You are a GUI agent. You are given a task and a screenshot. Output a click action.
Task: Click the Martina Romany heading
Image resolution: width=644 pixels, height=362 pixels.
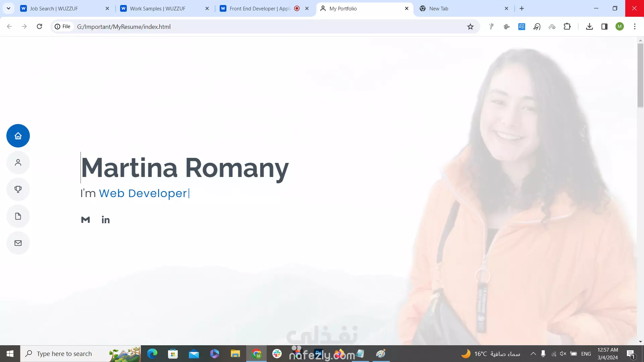point(185,168)
